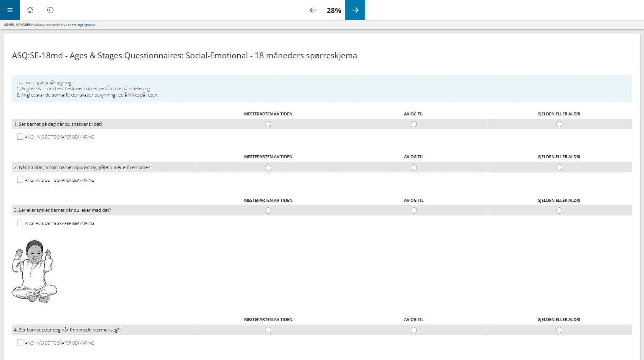Click the sitting baby illustration
644x360 pixels.
[34, 271]
